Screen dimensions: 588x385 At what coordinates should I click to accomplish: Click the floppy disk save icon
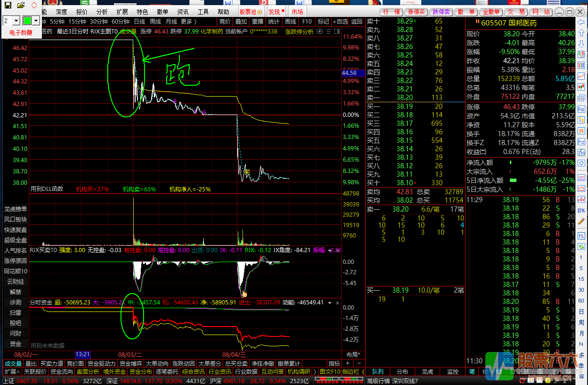point(8,5)
